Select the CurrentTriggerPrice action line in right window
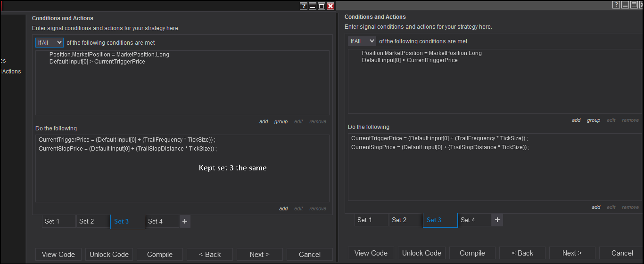The width and height of the screenshot is (644, 264). 439,138
